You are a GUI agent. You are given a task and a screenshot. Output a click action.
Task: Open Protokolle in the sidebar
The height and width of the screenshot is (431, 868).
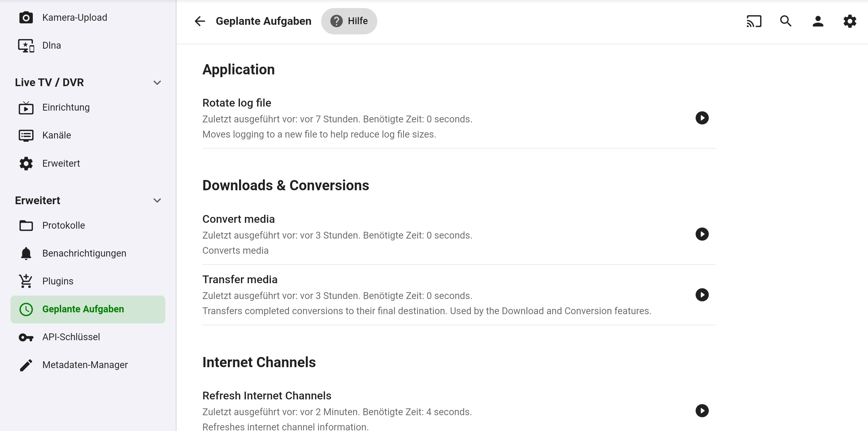[88, 226]
